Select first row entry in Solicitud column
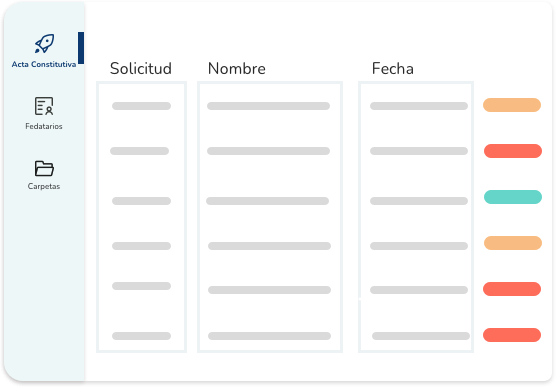Screen dimensions: 556x387 (x=141, y=106)
